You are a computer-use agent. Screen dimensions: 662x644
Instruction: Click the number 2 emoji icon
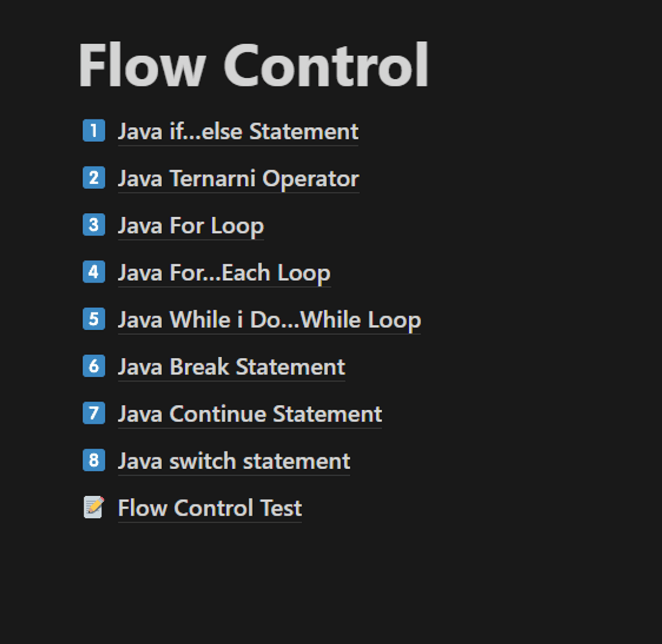click(x=94, y=178)
